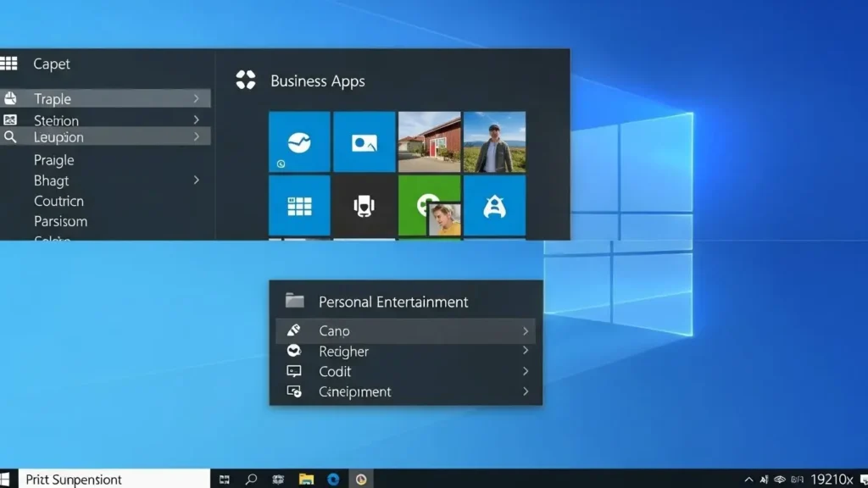Choose the Reigher menu entry
This screenshot has width=868, height=488.
pos(343,351)
